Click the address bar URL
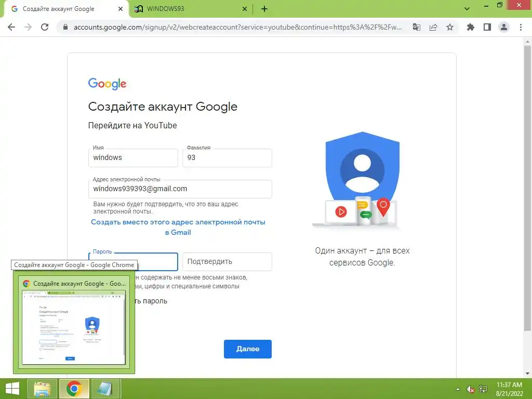This screenshot has width=532, height=399. [x=237, y=27]
